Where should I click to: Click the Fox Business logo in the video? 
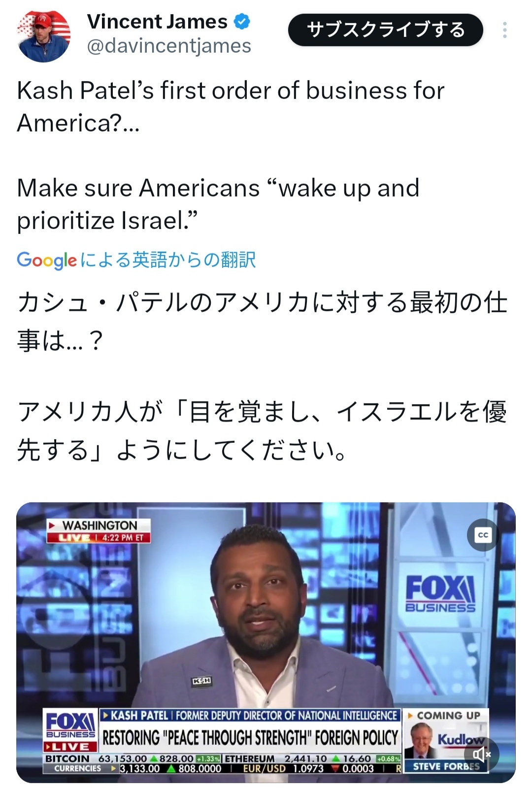(x=440, y=594)
